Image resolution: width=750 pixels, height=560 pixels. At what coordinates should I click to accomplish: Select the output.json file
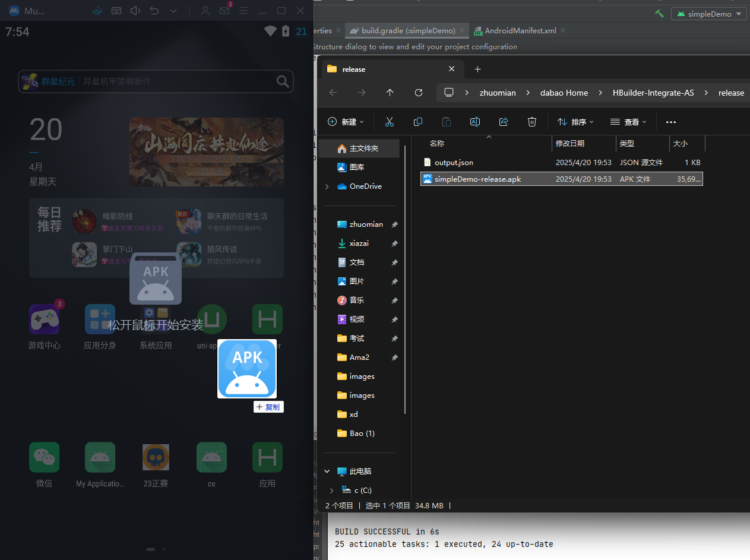tap(454, 162)
